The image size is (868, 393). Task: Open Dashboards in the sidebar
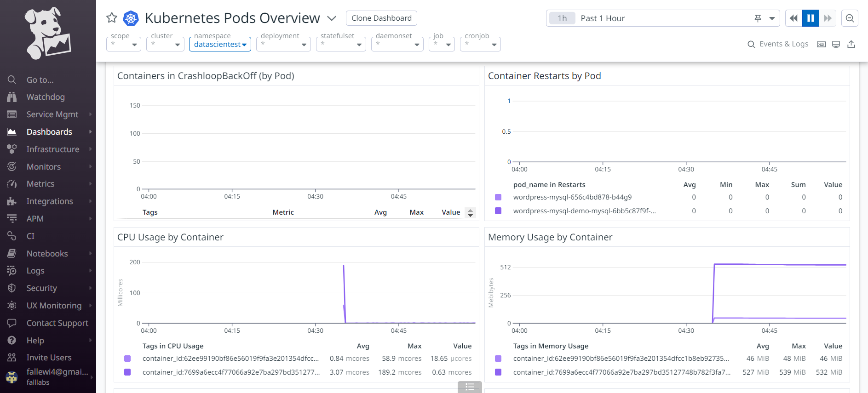click(x=49, y=132)
